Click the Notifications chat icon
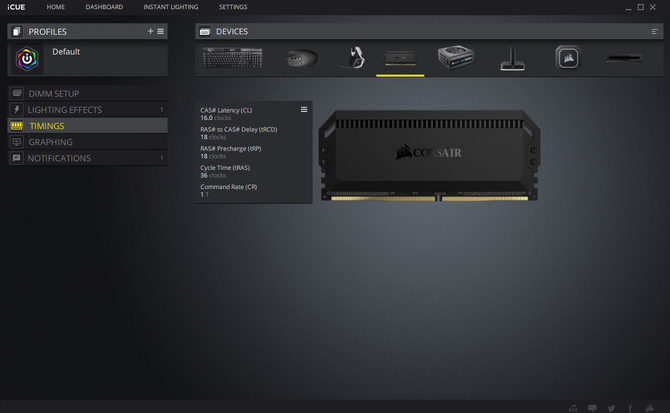The height and width of the screenshot is (413, 670). (17, 158)
